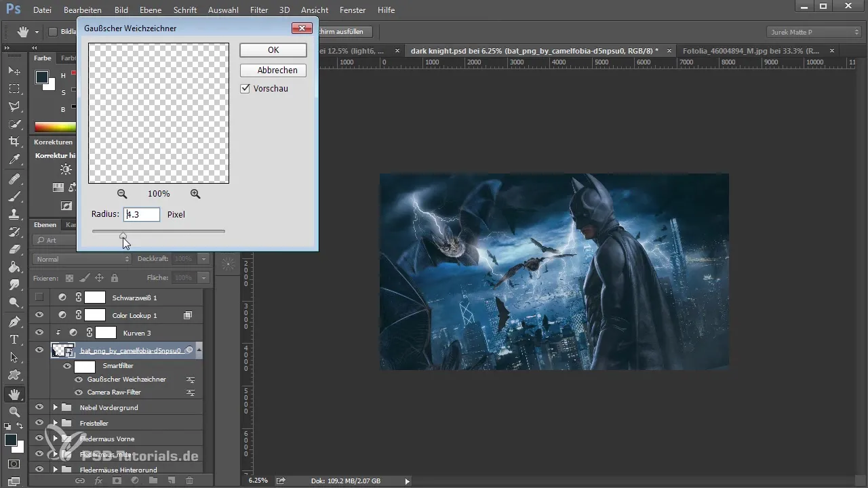The image size is (868, 488).
Task: Toggle the Vorschau checkbox
Action: (245, 89)
